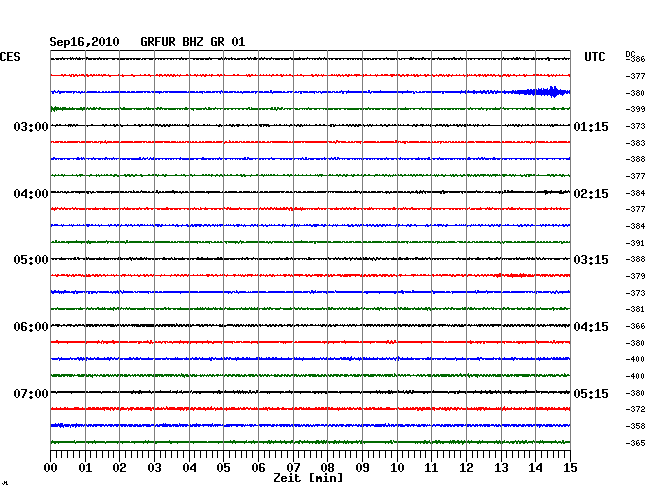
Task: Click the 04:15 UTC time label
Action: [x=591, y=327]
